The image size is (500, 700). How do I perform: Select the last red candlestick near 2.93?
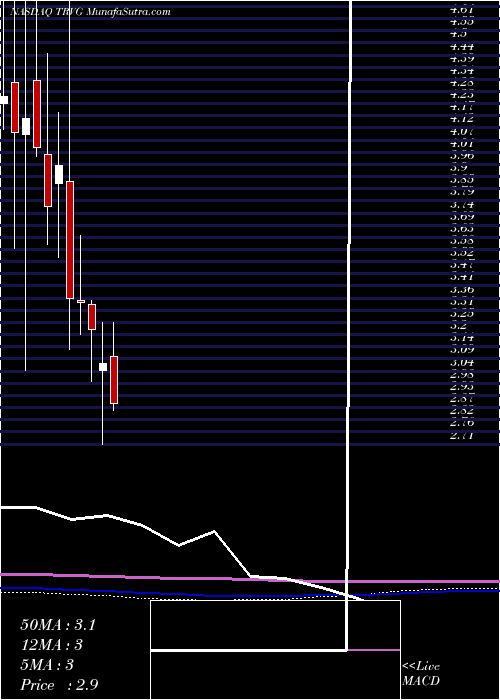click(114, 380)
